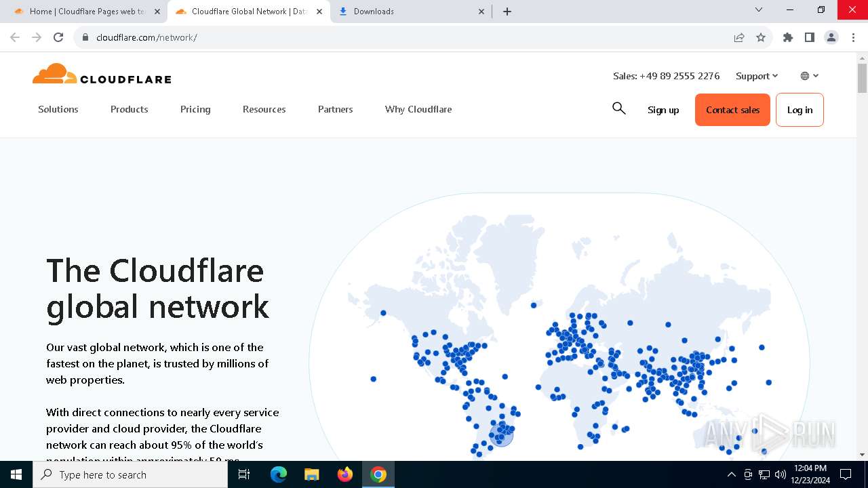Click the taskbar search box
The height and width of the screenshot is (488, 868).
[x=130, y=474]
